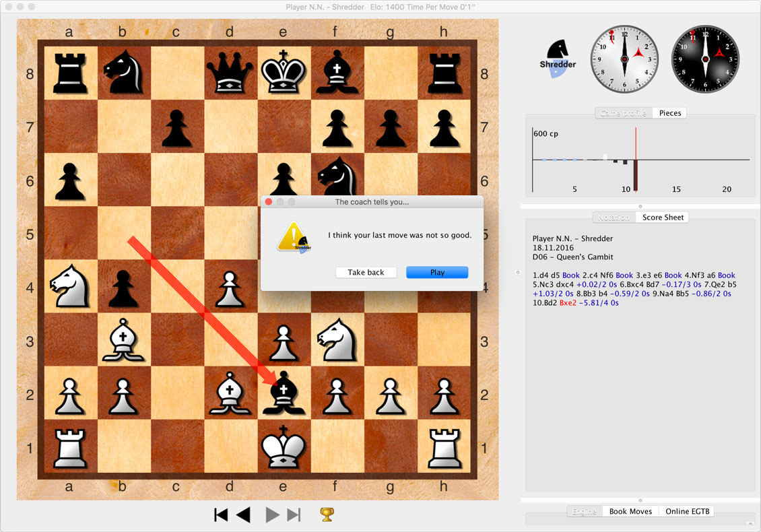Select the black bishop on e2

point(284,394)
